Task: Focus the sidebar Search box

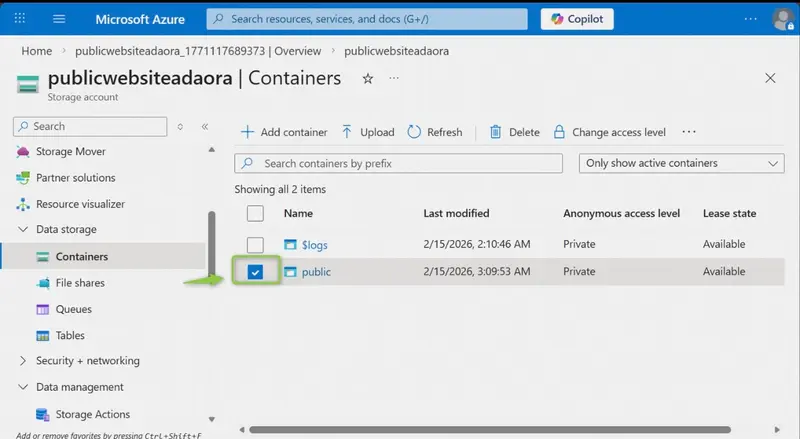Action: coord(90,126)
